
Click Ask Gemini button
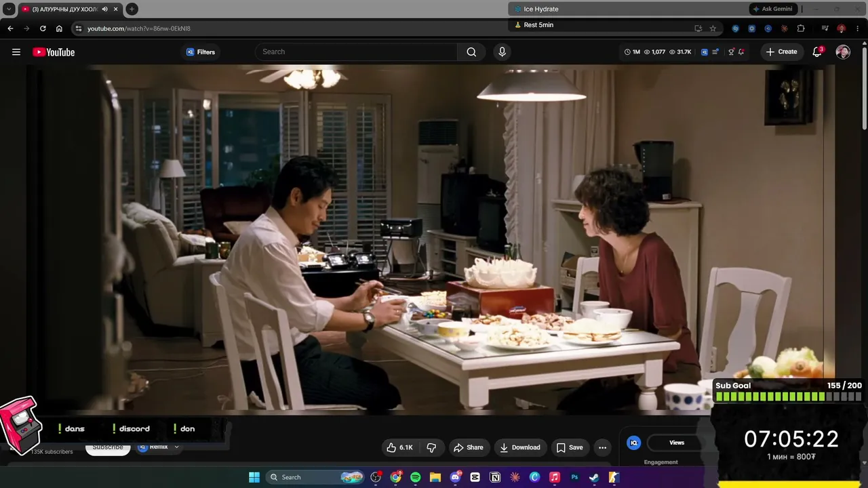pyautogui.click(x=772, y=9)
